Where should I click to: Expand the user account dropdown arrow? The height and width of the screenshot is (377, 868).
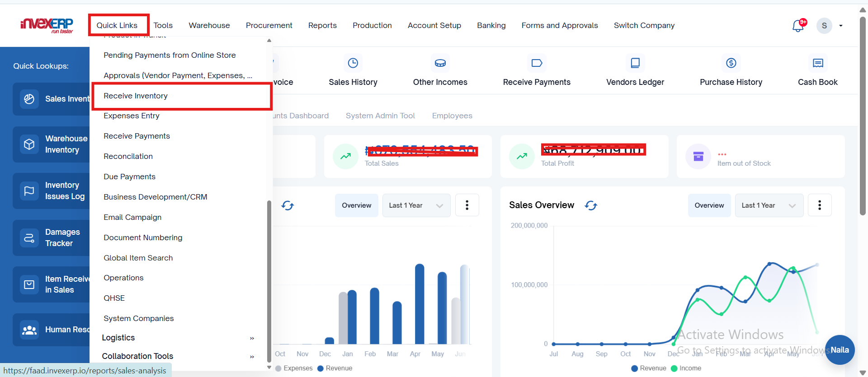(x=841, y=26)
